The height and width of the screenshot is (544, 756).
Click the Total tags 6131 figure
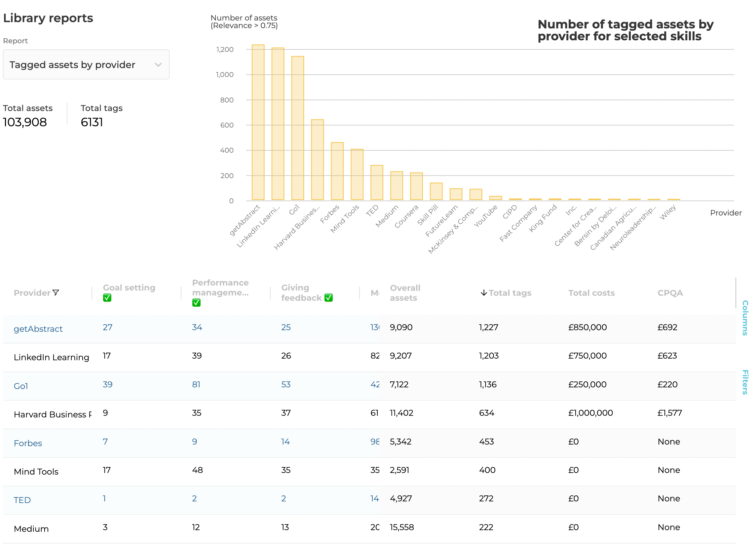tap(92, 122)
